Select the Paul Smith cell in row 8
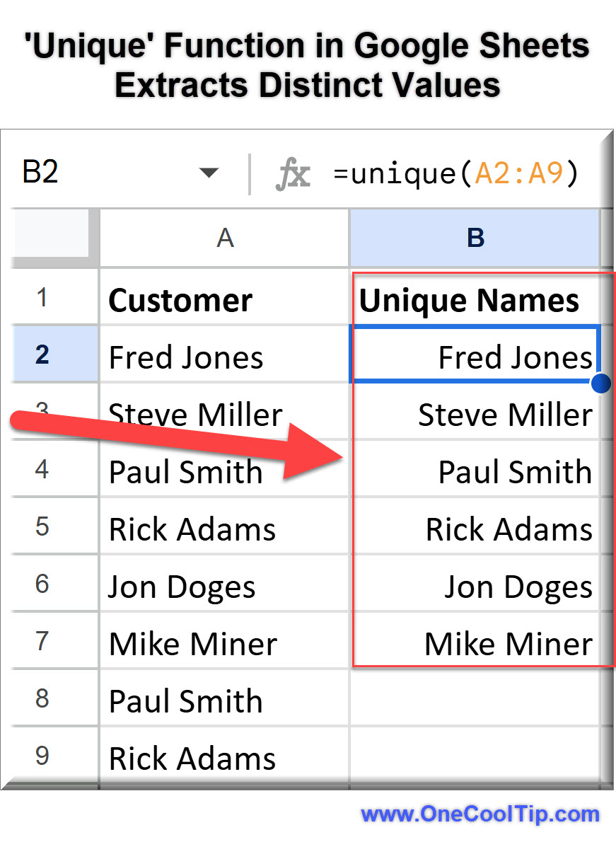 click(x=185, y=700)
